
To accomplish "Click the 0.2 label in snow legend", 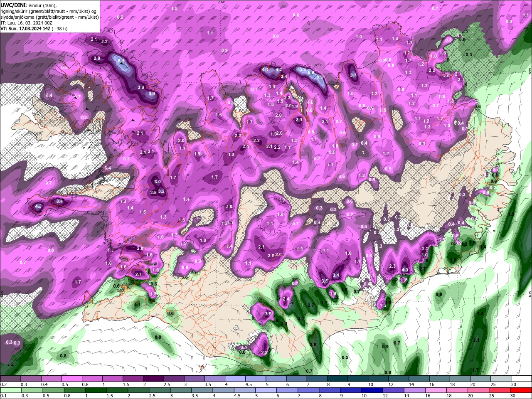I will (3, 384).
